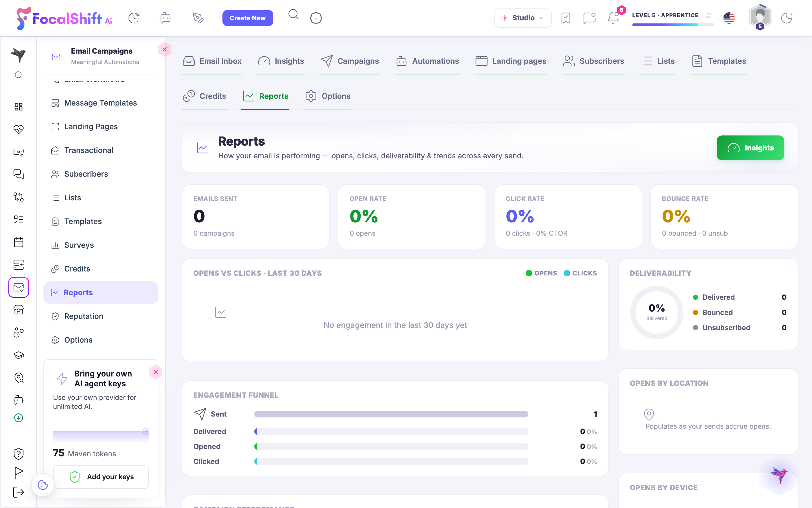
Task: Open the Email Inbox tab
Action: (x=212, y=61)
